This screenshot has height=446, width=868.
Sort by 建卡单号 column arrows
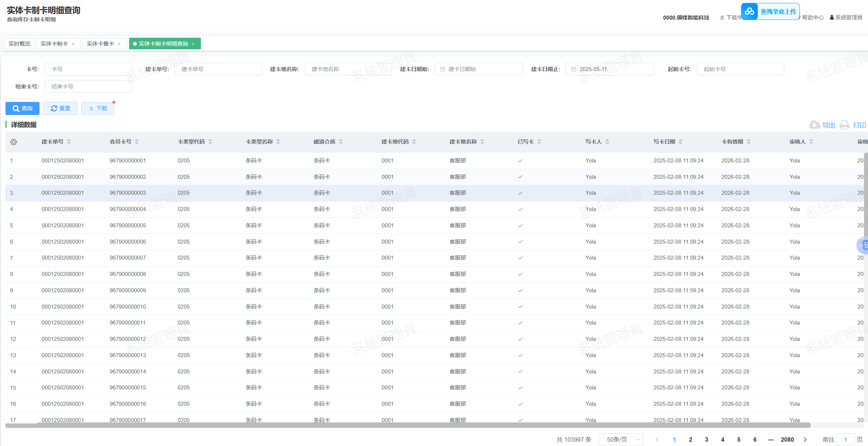pyautogui.click(x=69, y=142)
